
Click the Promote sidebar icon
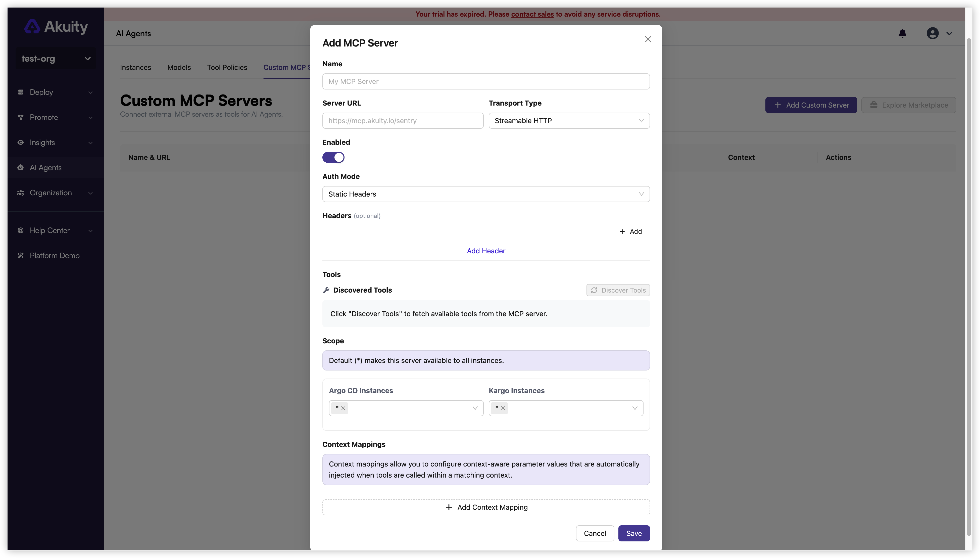coord(21,117)
